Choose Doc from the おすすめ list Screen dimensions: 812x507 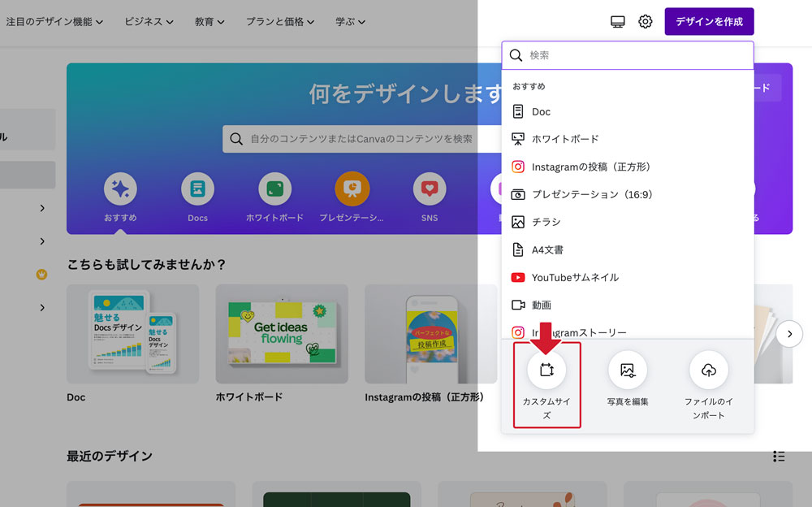point(628,111)
